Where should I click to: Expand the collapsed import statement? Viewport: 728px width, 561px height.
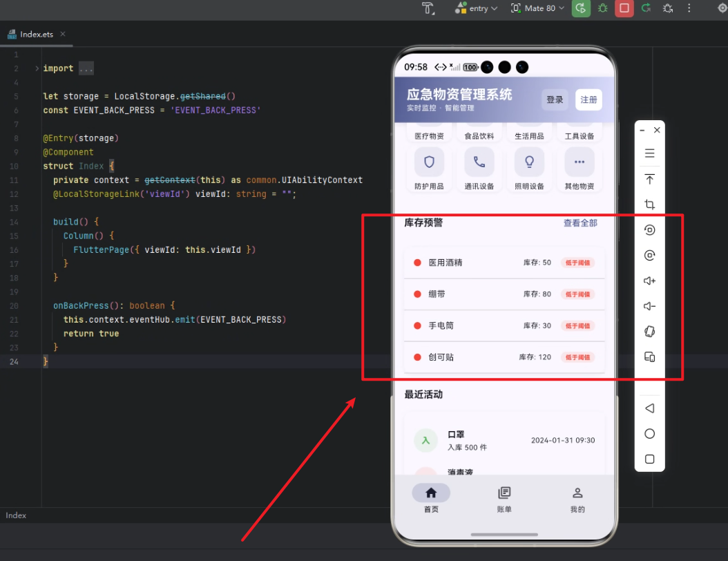86,68
